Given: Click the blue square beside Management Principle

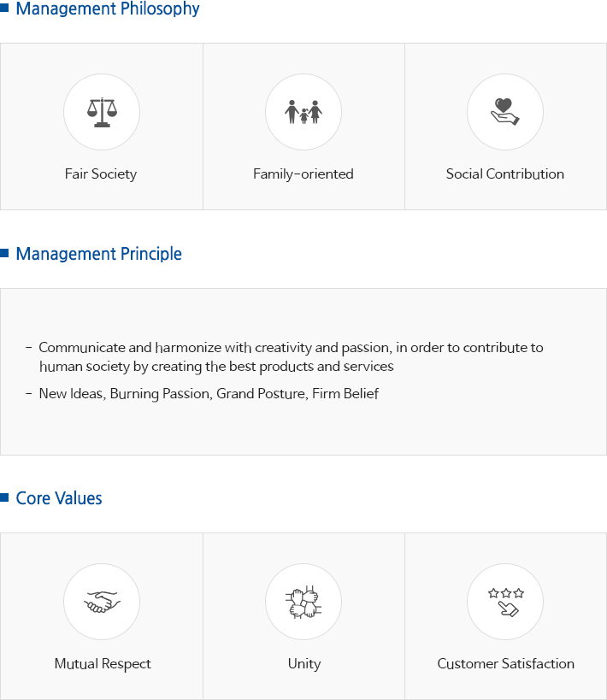Looking at the screenshot, I should (4, 253).
